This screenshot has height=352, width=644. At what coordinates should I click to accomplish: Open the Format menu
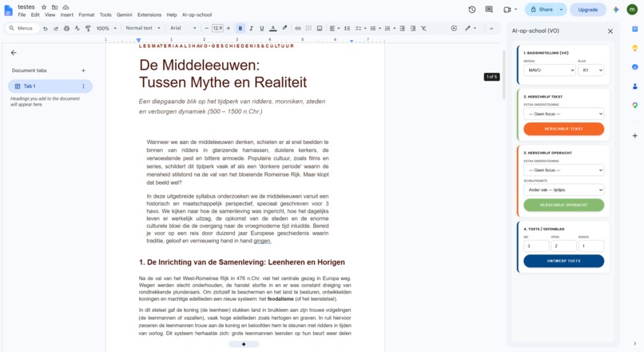86,15
